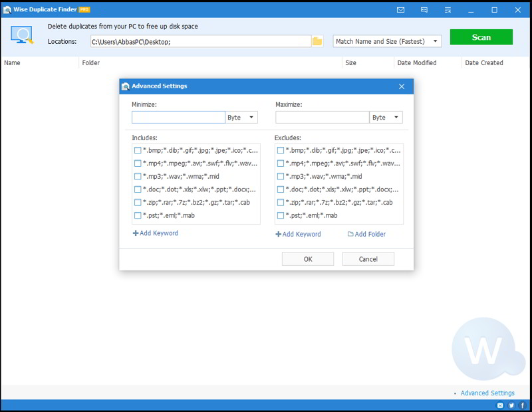Click the Facebook icon in the status bar
This screenshot has height=412, width=532.
[522, 405]
